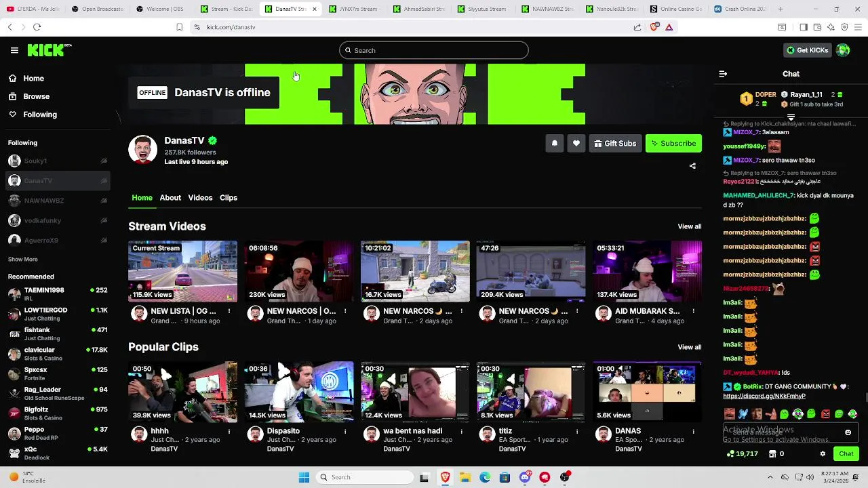The height and width of the screenshot is (488, 868).
Task: Bookmark this page with the bookmark icon
Action: point(179,27)
